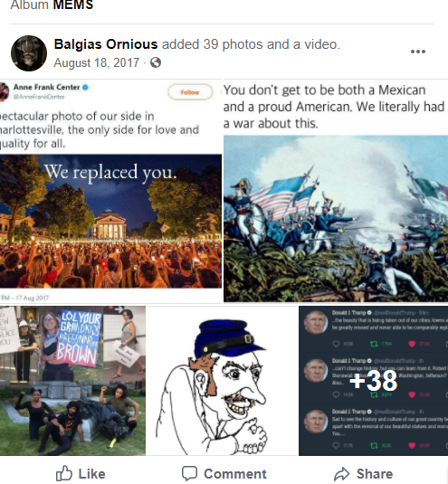Open the cartoon soldier drawing photo
The width and height of the screenshot is (448, 484).
pyautogui.click(x=223, y=381)
